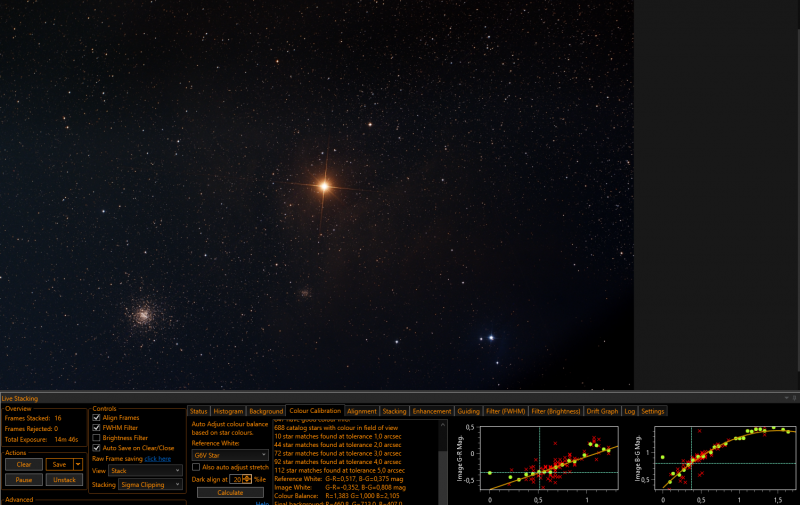Open the View Stack dropdown

(x=145, y=470)
